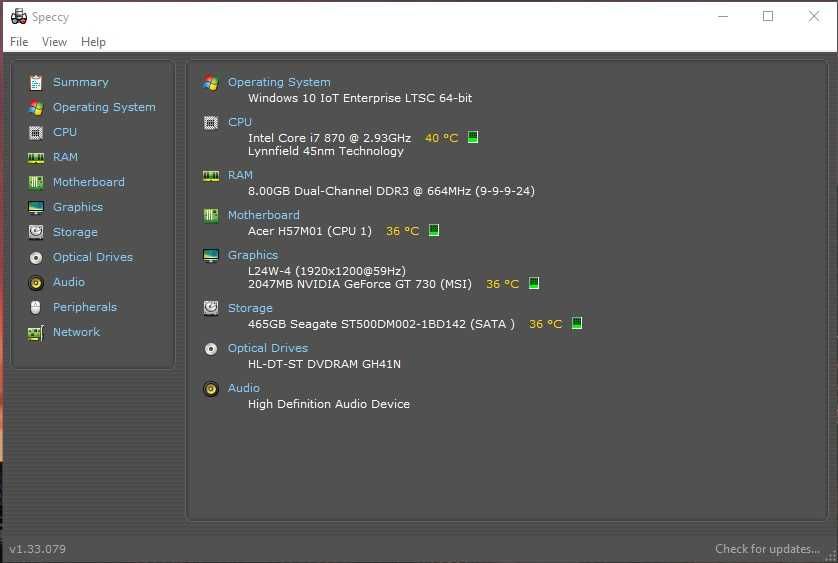The image size is (838, 563).
Task: Open the View menu
Action: 55,42
